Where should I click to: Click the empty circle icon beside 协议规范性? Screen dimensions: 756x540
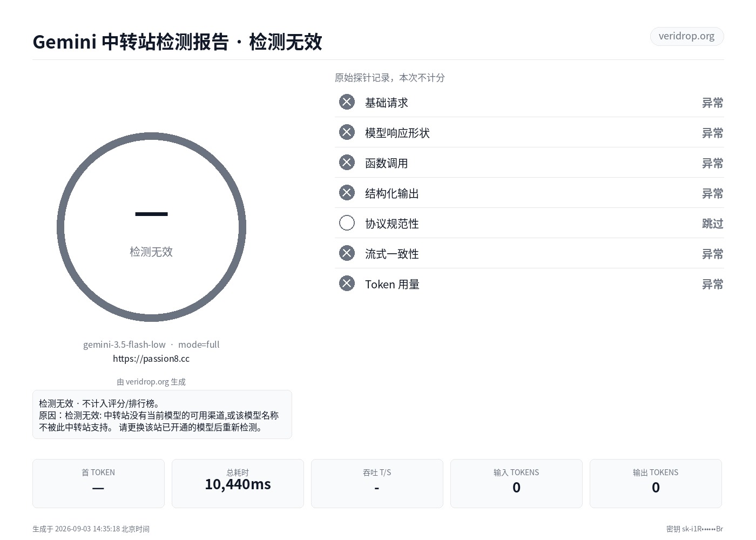coord(347,223)
